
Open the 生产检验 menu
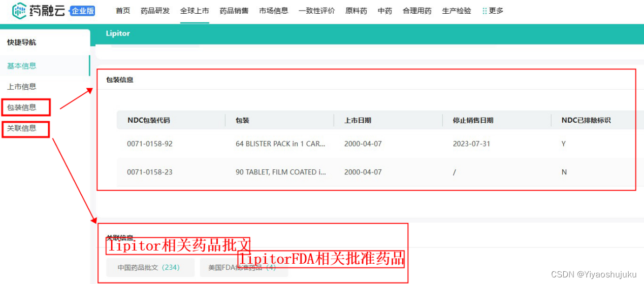coord(457,11)
